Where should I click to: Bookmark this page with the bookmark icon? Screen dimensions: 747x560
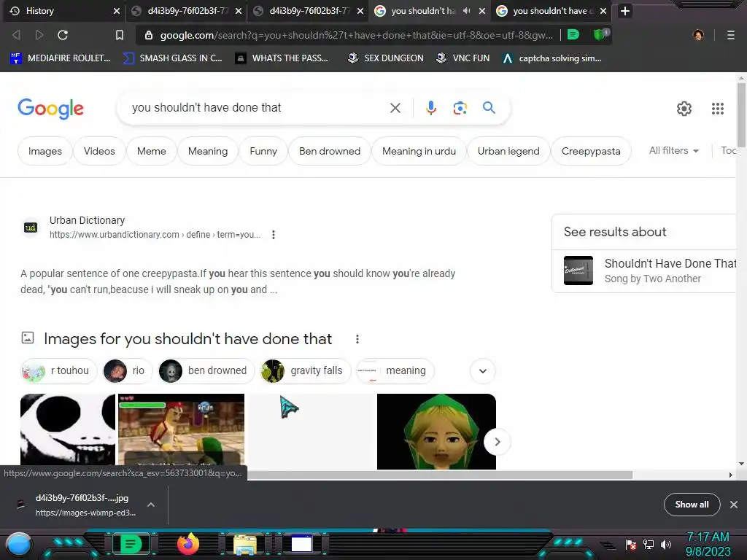[120, 35]
